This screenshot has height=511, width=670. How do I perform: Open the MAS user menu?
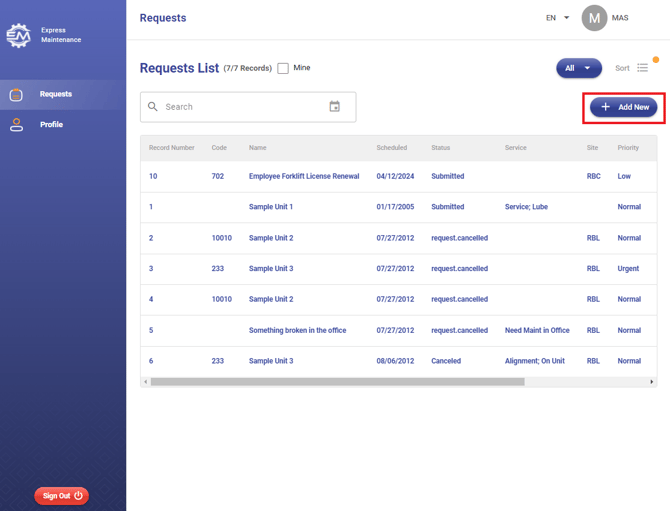620,18
